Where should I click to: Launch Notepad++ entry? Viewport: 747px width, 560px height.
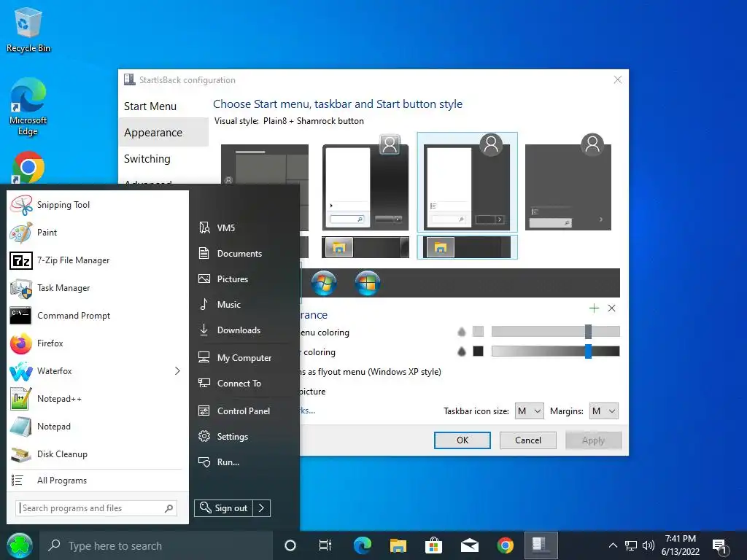[97, 399]
